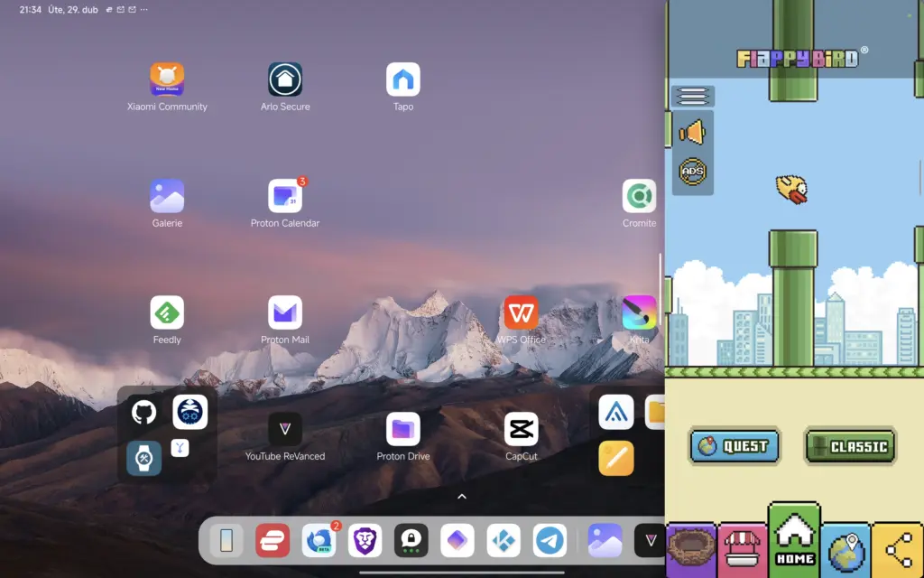Open the folder containing GitHub app
Image resolution: width=924 pixels, height=578 pixels.
pos(167,434)
